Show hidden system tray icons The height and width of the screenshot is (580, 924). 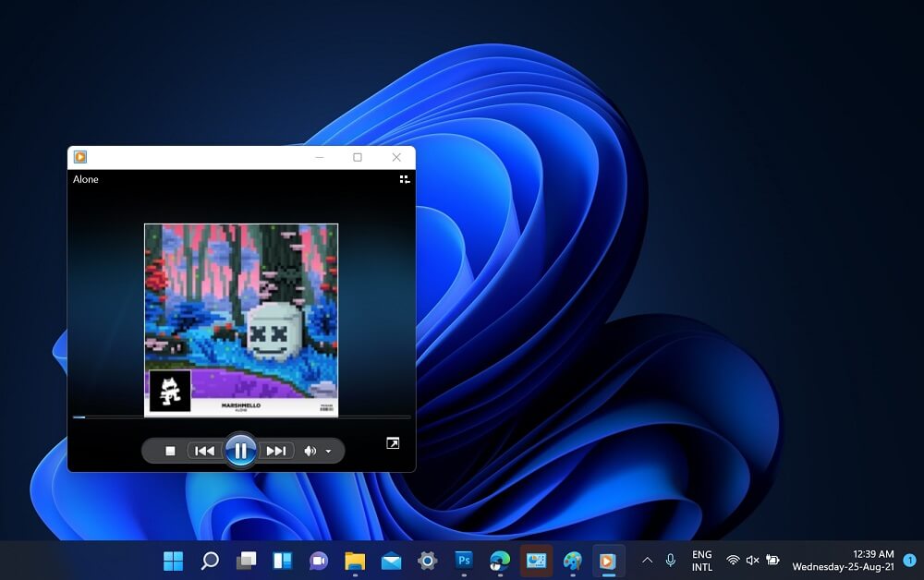tap(647, 560)
